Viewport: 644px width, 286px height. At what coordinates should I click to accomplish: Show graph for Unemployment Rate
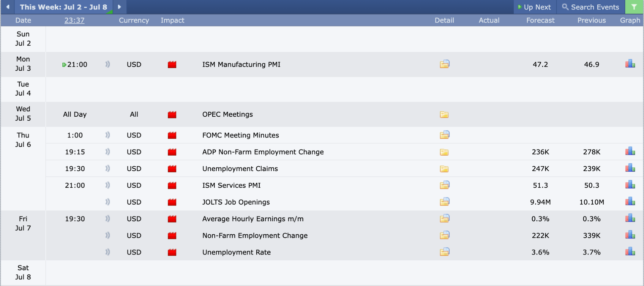point(630,252)
